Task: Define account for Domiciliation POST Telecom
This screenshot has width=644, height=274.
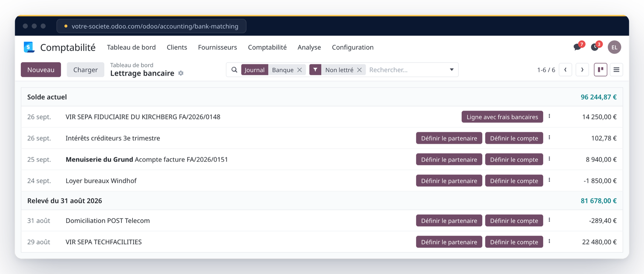Action: [x=514, y=221]
